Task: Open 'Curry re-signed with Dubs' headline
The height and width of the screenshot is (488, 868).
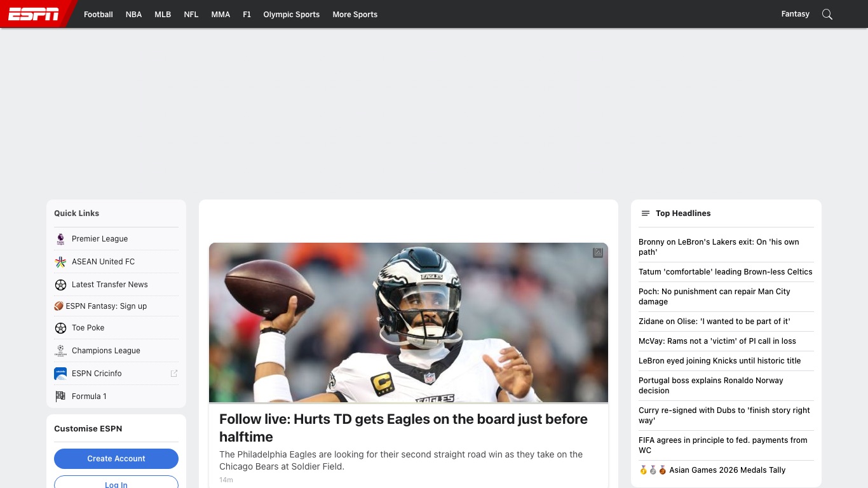Action: (724, 416)
